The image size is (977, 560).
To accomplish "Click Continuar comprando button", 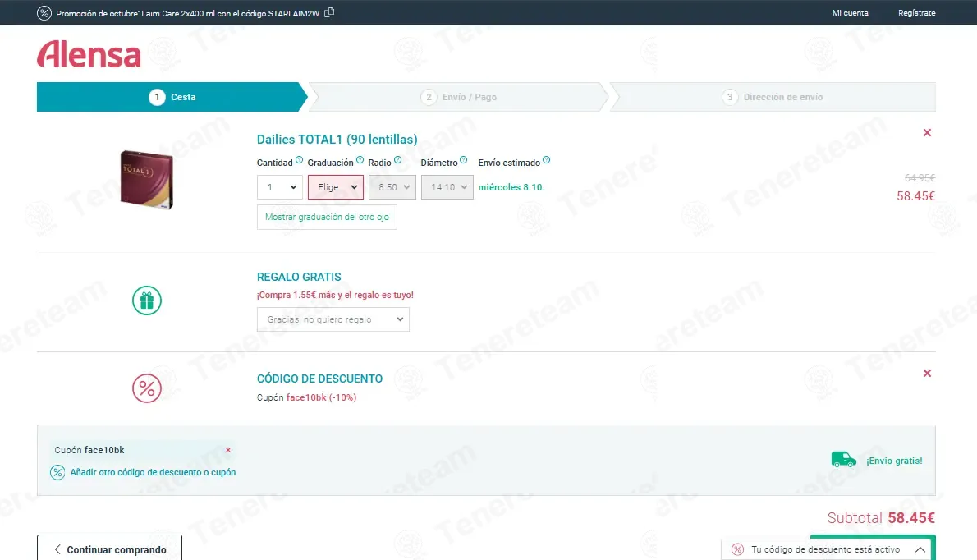I will 110,549.
